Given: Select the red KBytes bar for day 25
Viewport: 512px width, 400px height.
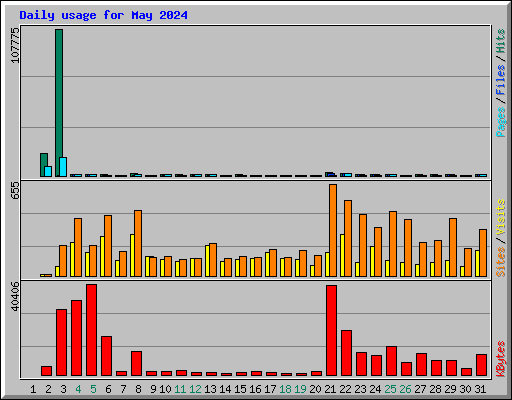Looking at the screenshot, I should 392,361.
